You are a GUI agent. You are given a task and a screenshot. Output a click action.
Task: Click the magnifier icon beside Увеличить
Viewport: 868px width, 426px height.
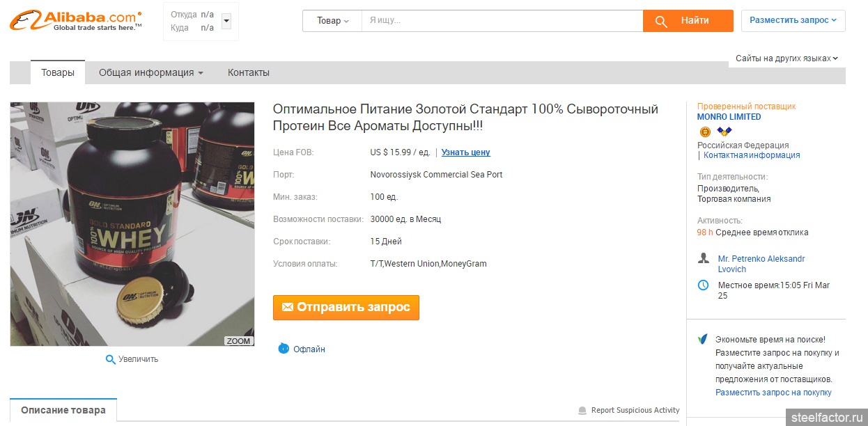pos(110,359)
